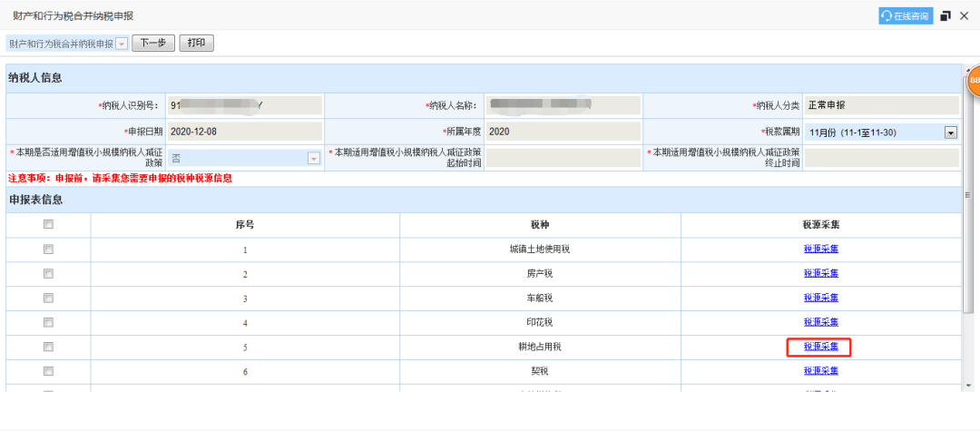Click the 下一步 button
The width and height of the screenshot is (980, 431).
click(152, 44)
